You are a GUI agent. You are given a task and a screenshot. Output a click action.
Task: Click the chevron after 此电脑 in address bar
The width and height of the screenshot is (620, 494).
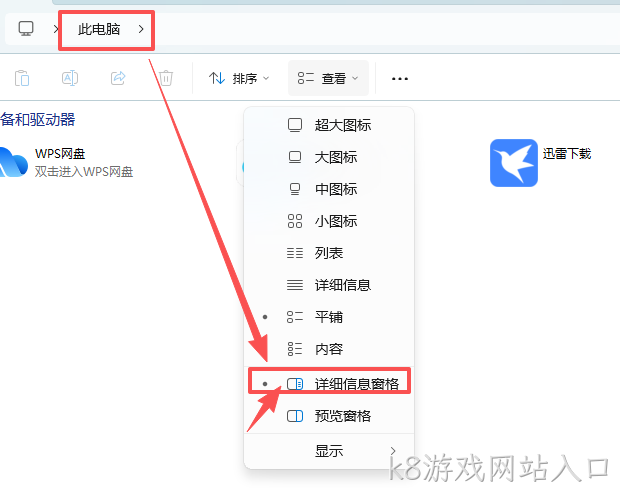click(141, 29)
